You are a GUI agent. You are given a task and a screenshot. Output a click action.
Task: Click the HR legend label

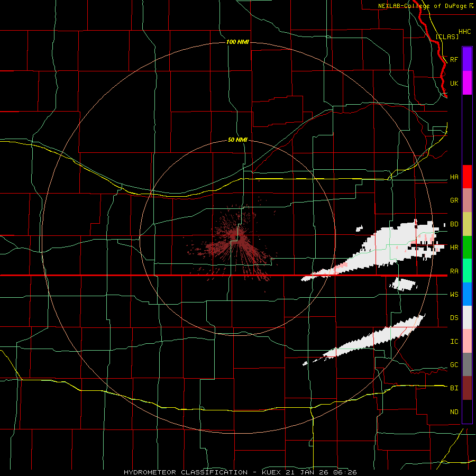(x=454, y=248)
